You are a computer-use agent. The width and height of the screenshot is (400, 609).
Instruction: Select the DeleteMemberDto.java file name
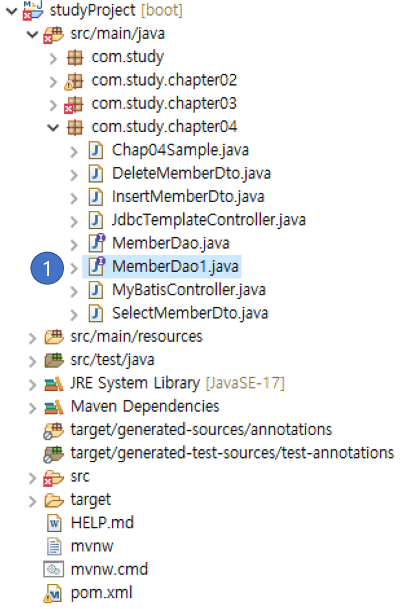click(191, 173)
